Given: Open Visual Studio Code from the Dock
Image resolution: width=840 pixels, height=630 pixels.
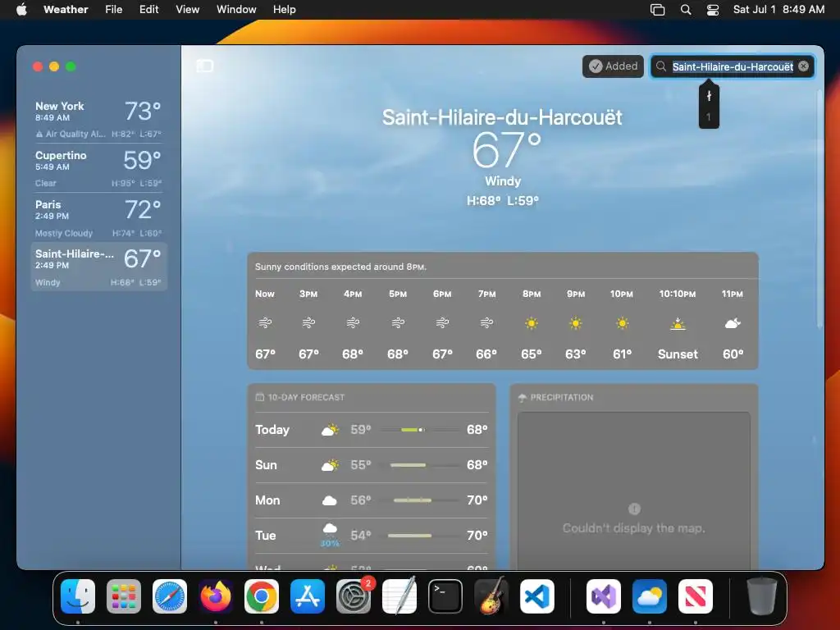Looking at the screenshot, I should [x=537, y=596].
